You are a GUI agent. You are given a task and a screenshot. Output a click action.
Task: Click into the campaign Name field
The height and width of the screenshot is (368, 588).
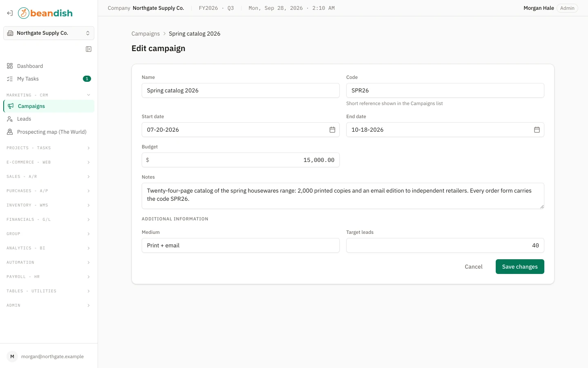(x=241, y=90)
